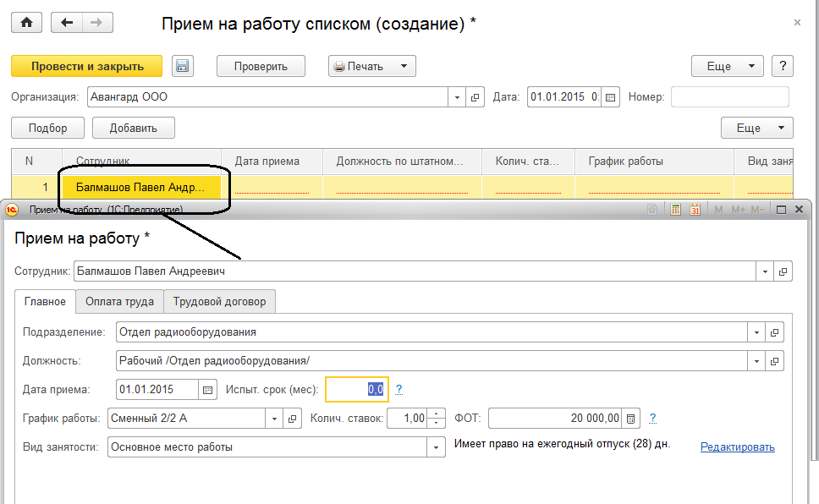The width and height of the screenshot is (819, 504).
Task: Increase Колич. ставок with stepper arrow
Action: point(437,414)
